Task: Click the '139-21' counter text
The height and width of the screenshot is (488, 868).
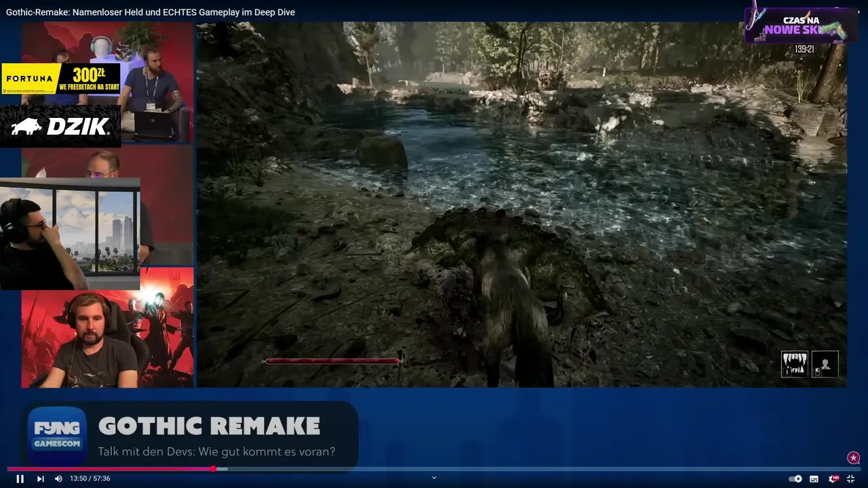Action: 804,49
